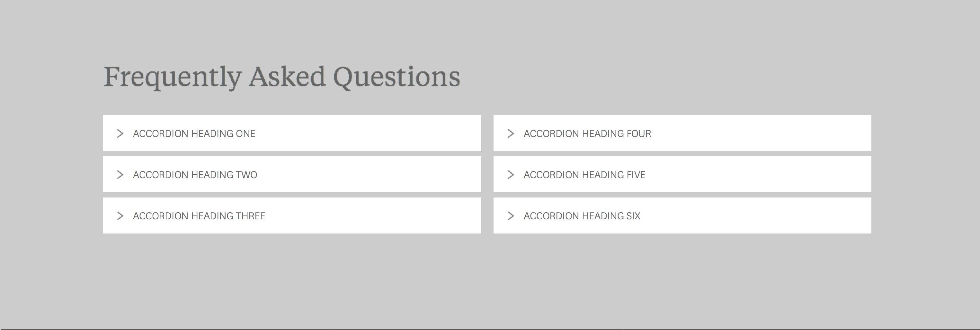
Task: Click empty white space in Accordion Heading Three row
Action: point(373,216)
